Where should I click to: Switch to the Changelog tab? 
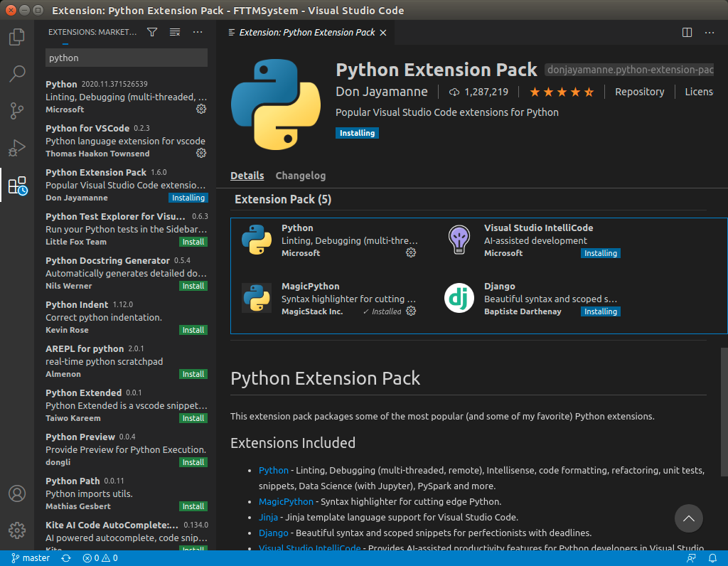(301, 176)
